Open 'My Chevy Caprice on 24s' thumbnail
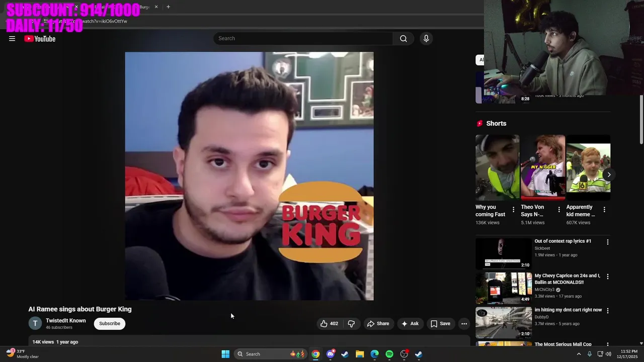The height and width of the screenshot is (362, 644). [x=504, y=288]
